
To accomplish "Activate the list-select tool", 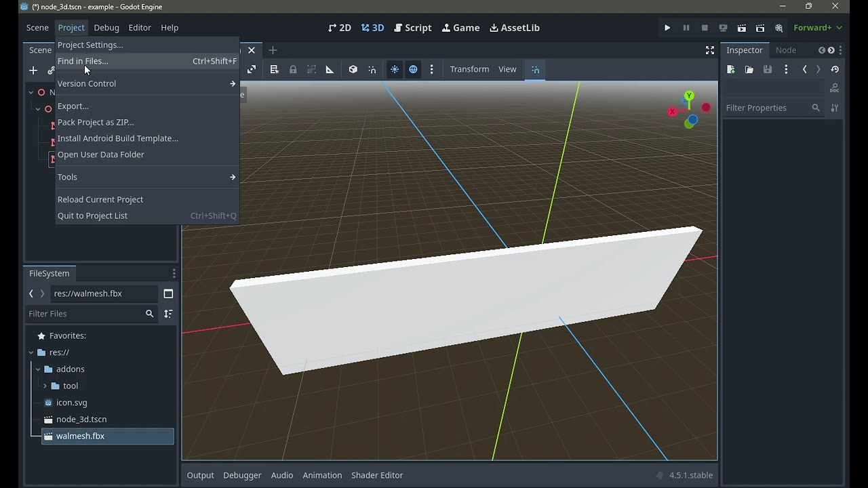I will pyautogui.click(x=274, y=69).
